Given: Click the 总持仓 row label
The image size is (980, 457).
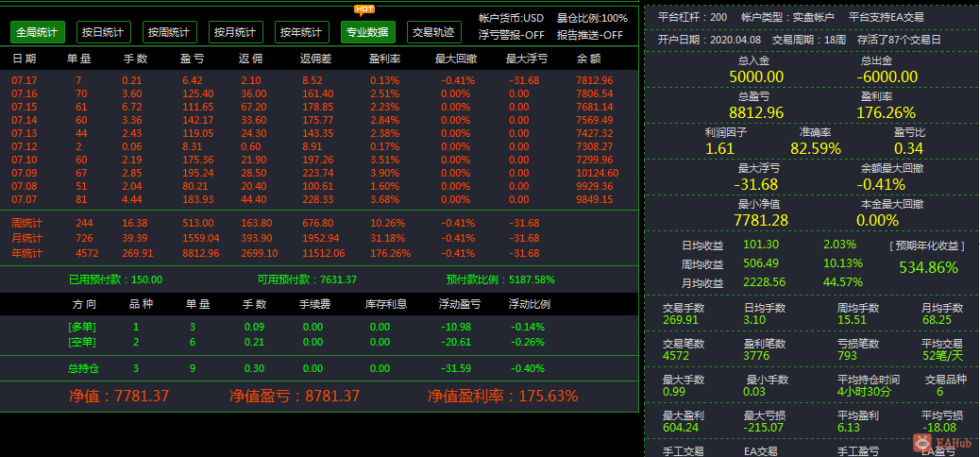Looking at the screenshot, I should [84, 369].
